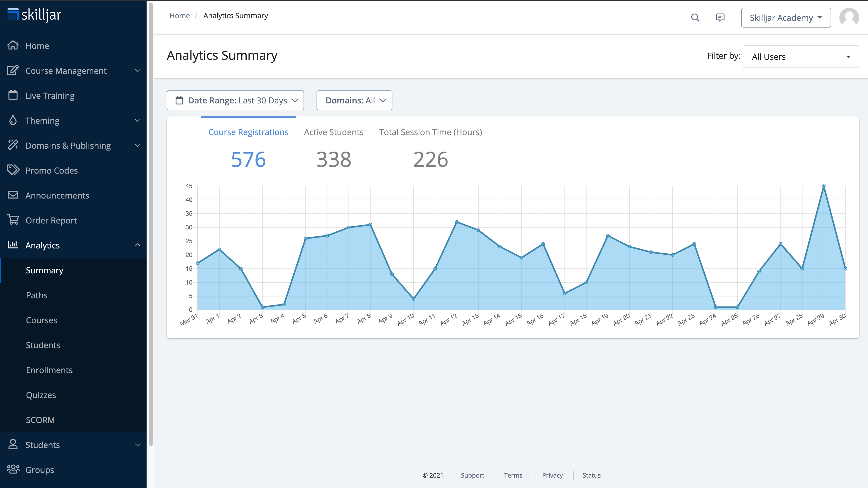Click the Order Report cart icon

coord(13,220)
